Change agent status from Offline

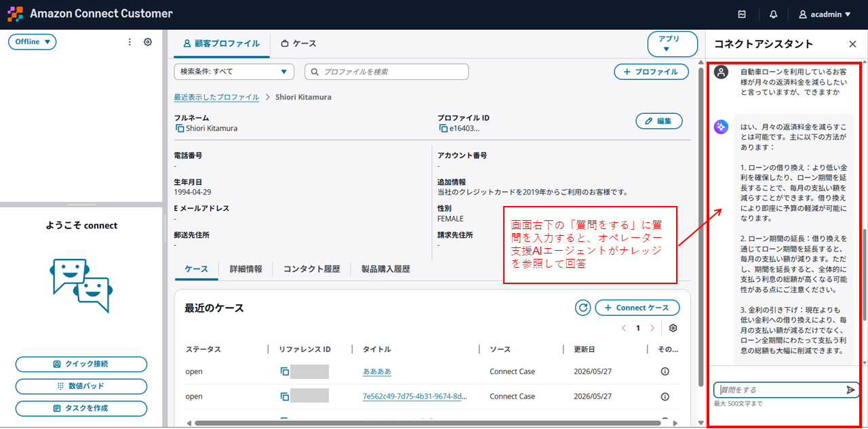click(x=33, y=42)
